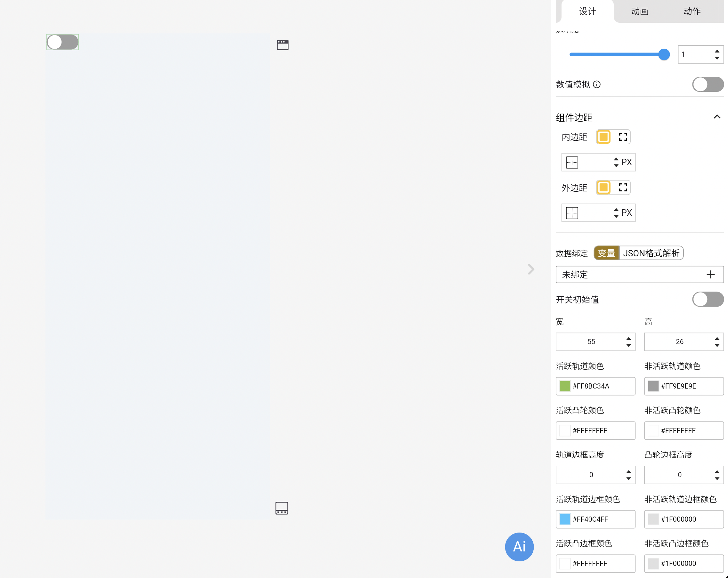Select uniform inner padding (内边距) yellow icon
This screenshot has width=728, height=578.
(x=603, y=137)
